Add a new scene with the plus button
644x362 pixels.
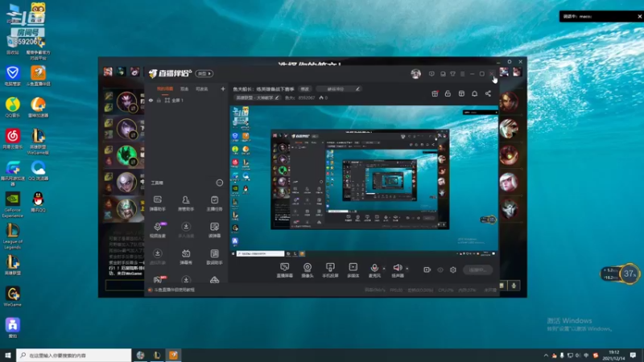223,88
